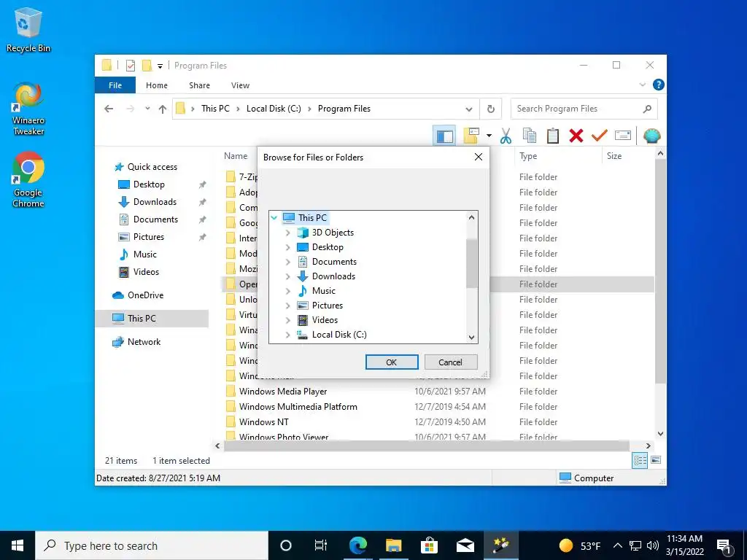
Task: Expand address bar history dropdown
Action: tap(469, 109)
